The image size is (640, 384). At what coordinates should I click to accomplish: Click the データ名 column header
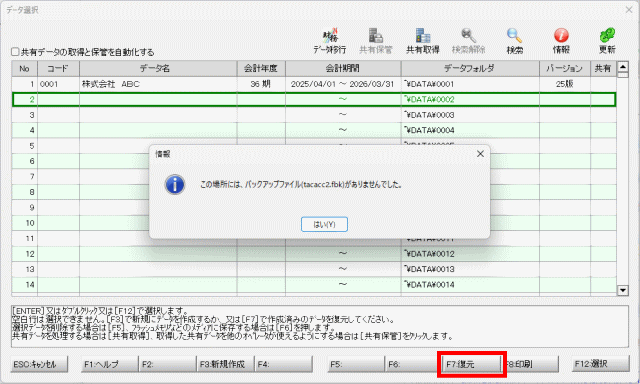coord(158,69)
